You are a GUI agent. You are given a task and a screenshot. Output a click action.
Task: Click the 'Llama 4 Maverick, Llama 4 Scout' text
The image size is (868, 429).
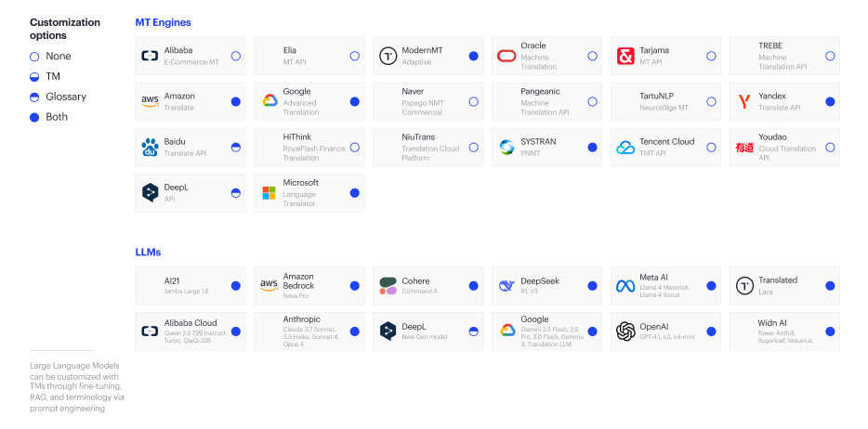(x=664, y=291)
